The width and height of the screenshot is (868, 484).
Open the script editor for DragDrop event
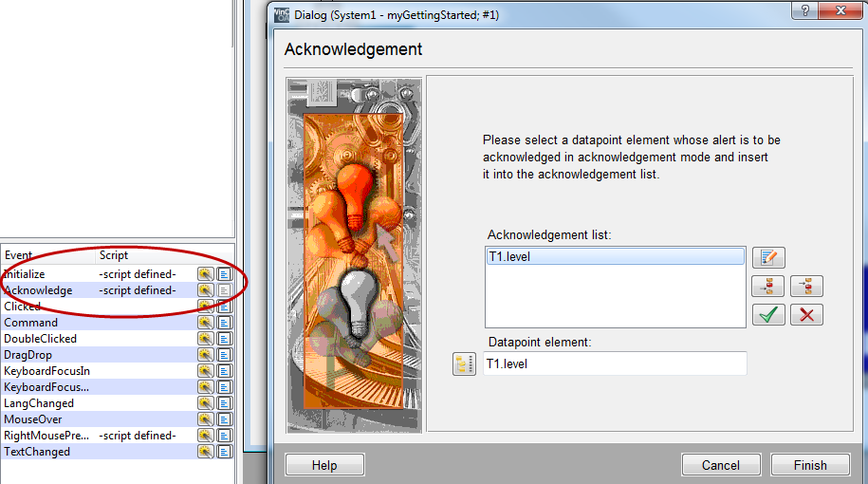[x=224, y=354]
